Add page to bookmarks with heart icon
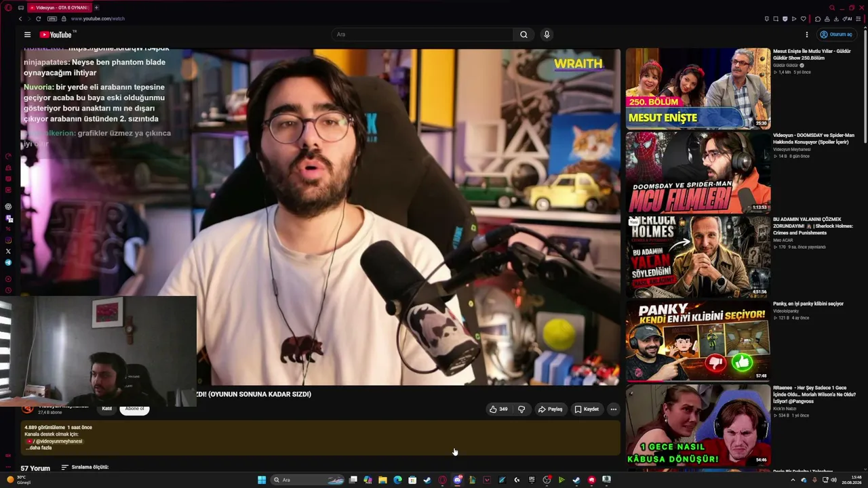868x488 pixels. pos(804,19)
